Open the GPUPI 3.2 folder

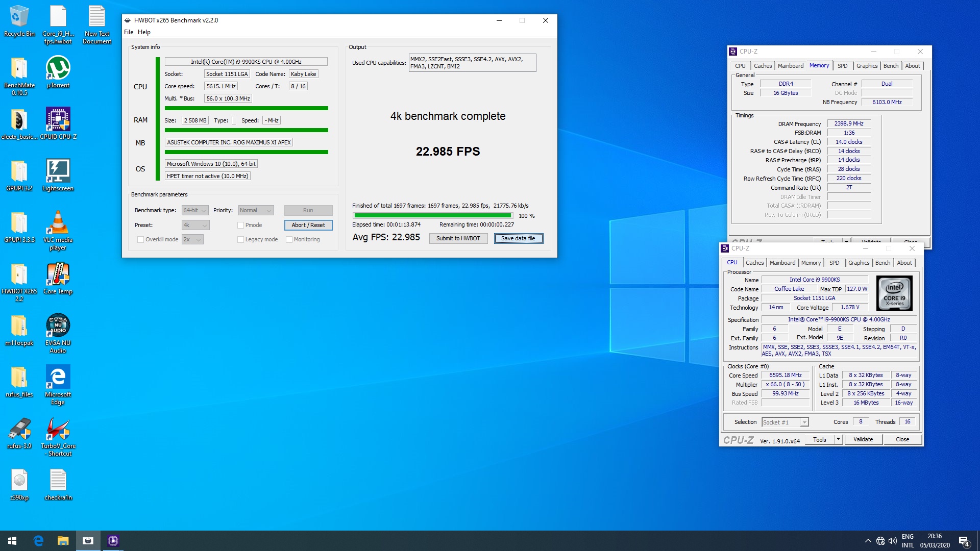coord(19,175)
